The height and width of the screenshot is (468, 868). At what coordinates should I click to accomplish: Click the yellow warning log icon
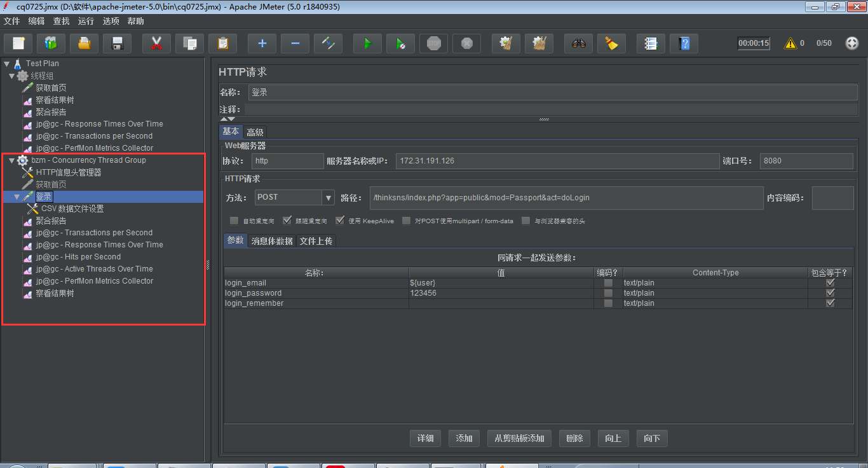point(790,43)
